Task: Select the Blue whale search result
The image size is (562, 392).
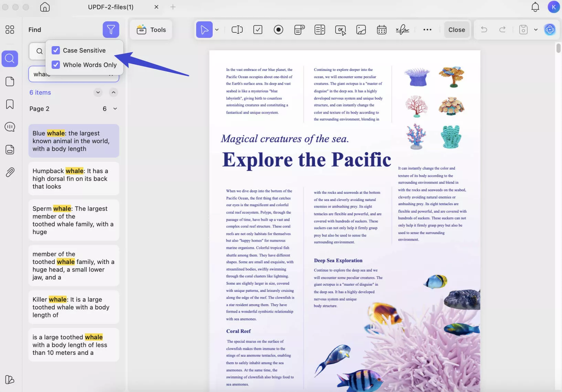Action: [x=73, y=140]
